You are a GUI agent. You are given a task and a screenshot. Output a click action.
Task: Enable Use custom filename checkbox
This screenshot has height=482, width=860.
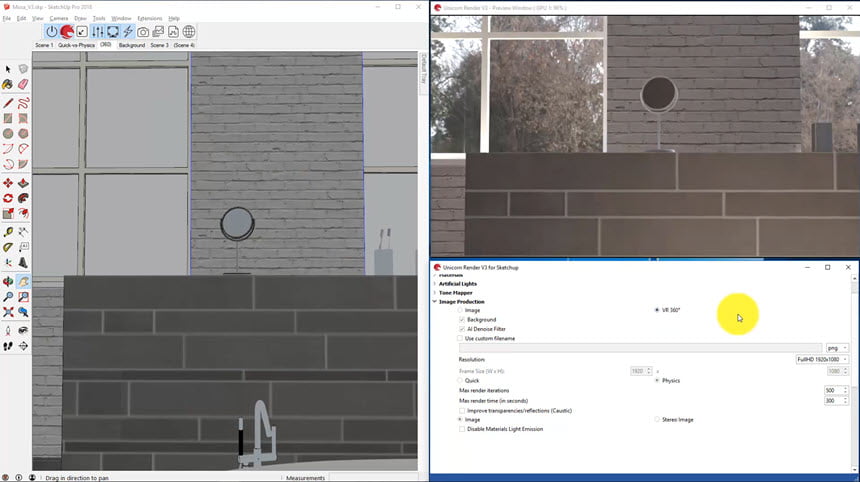[461, 338]
